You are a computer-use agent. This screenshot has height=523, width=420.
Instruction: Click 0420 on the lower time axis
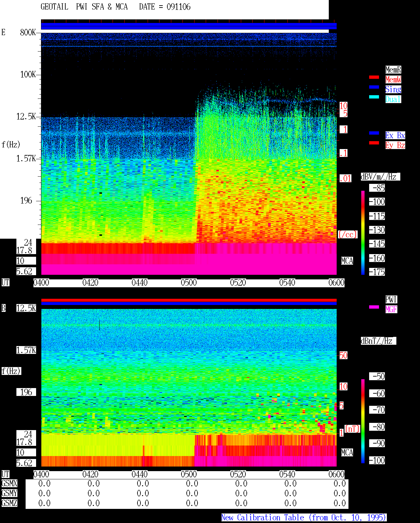click(x=91, y=474)
